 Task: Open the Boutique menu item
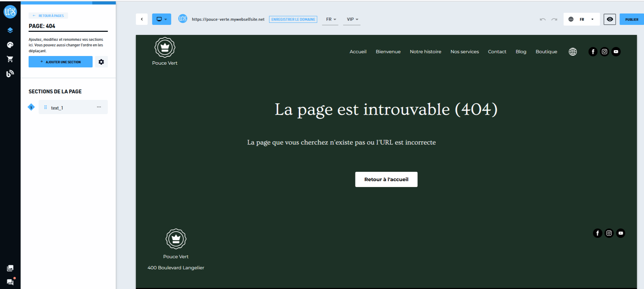[546, 52]
